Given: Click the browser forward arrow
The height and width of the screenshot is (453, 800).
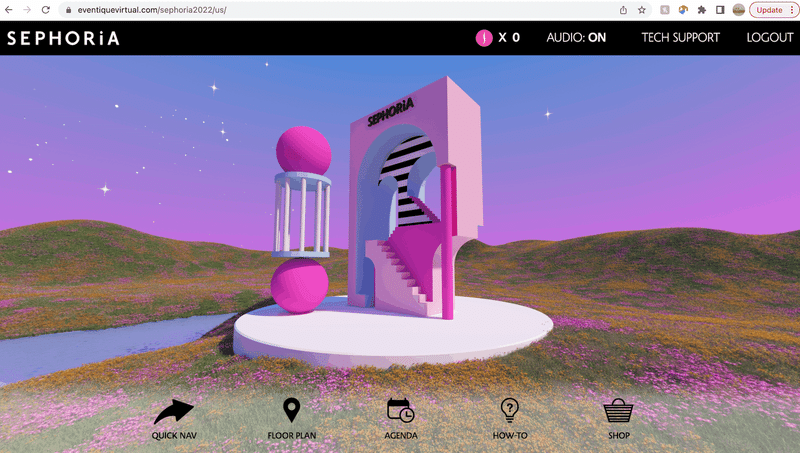Looking at the screenshot, I should (27, 10).
